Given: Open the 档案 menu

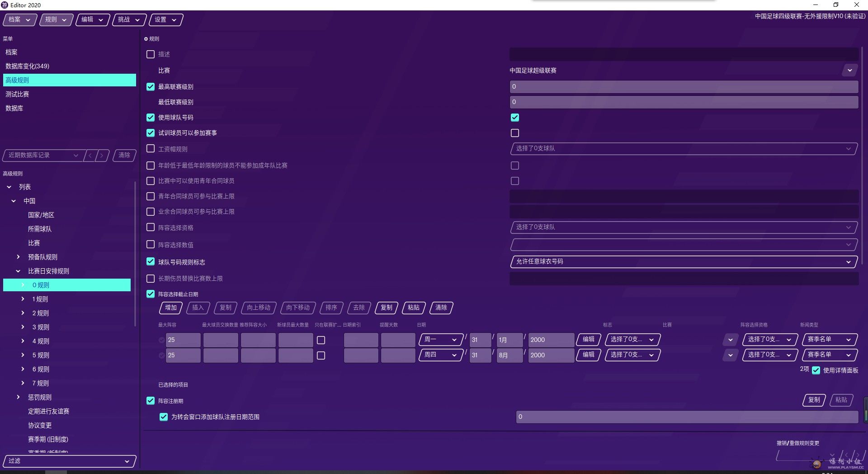Looking at the screenshot, I should point(20,20).
